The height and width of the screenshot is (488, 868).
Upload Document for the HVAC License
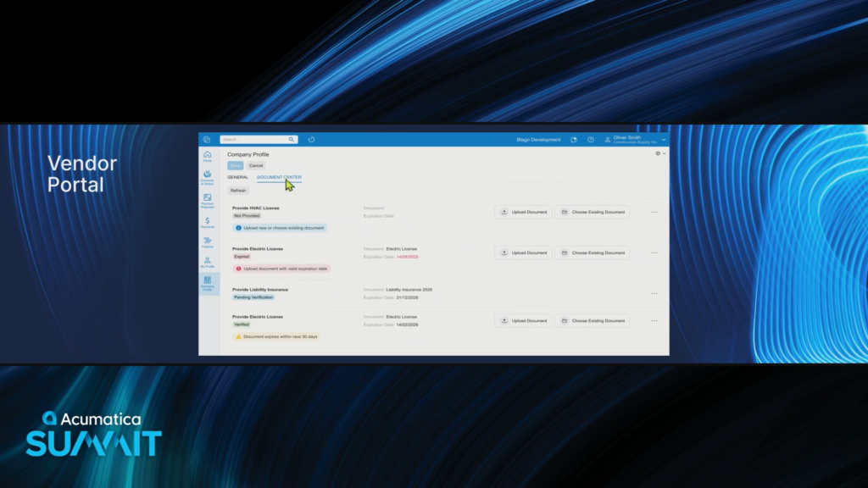523,212
